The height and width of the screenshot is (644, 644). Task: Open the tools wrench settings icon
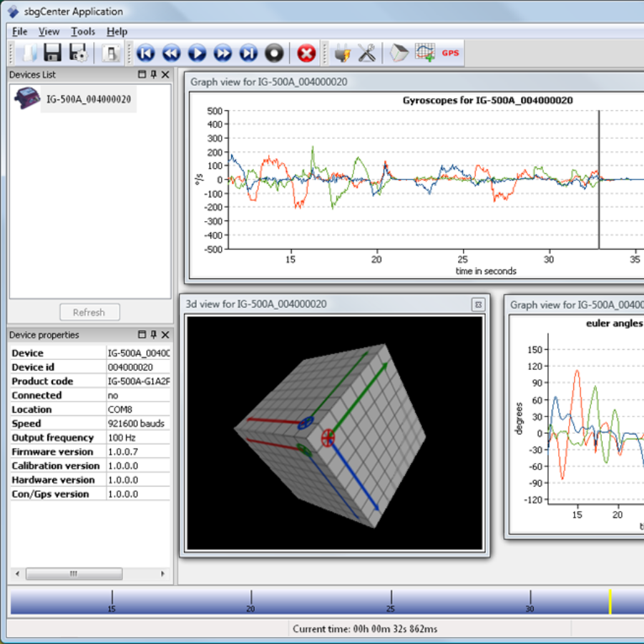[x=366, y=53]
